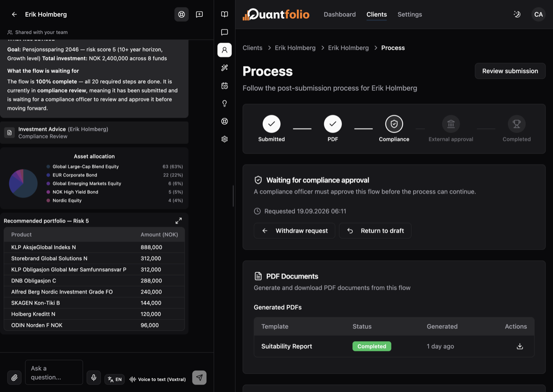Click the Amount (NOK) column header

tap(159, 234)
